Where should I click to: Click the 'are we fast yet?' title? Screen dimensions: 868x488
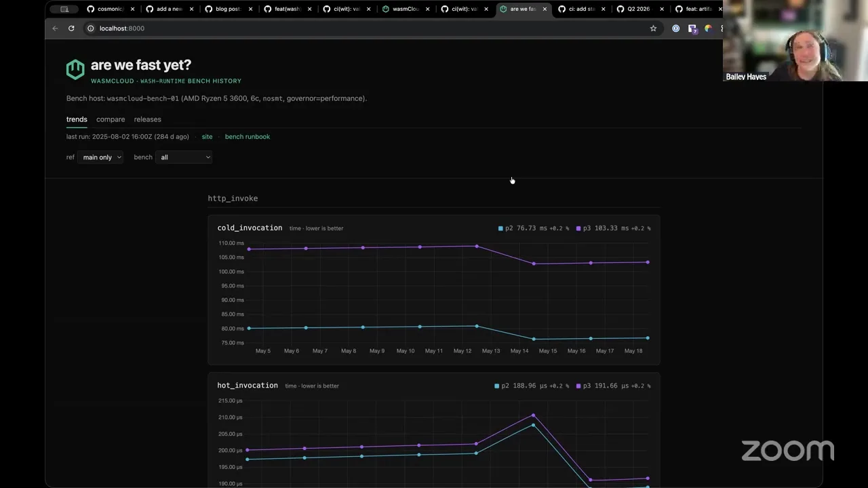141,65
